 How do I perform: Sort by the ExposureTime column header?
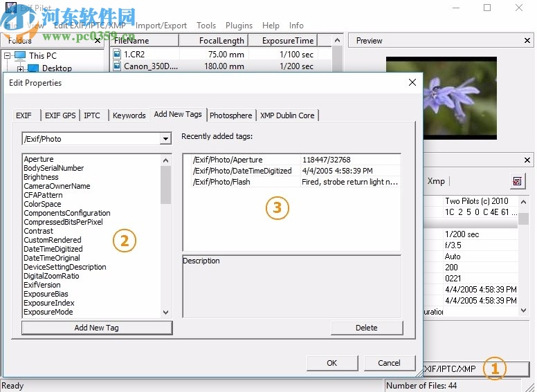pyautogui.click(x=283, y=41)
